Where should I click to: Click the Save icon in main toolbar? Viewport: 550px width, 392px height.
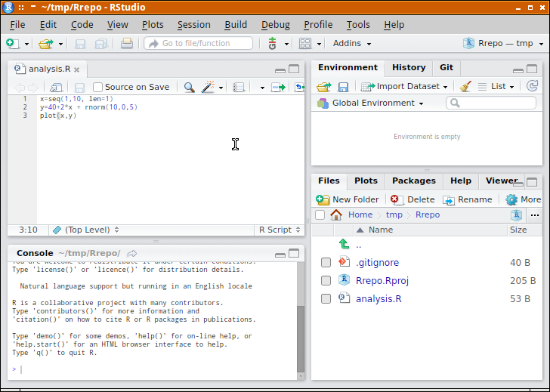pos(80,44)
